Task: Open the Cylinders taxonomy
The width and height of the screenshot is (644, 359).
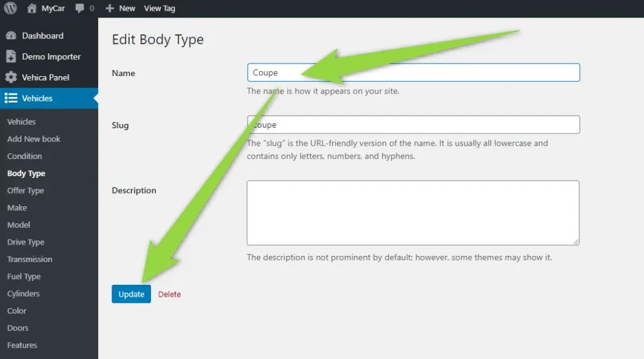Action: click(23, 294)
